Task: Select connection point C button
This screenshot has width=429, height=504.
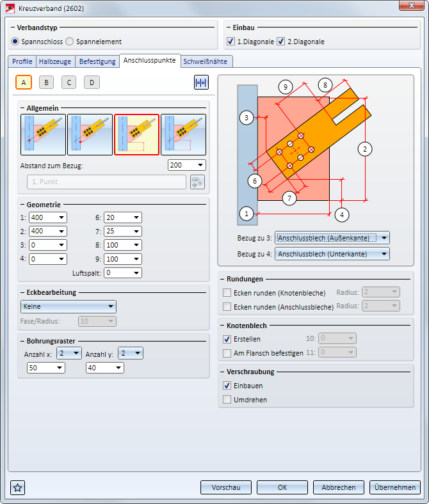Action: 69,82
